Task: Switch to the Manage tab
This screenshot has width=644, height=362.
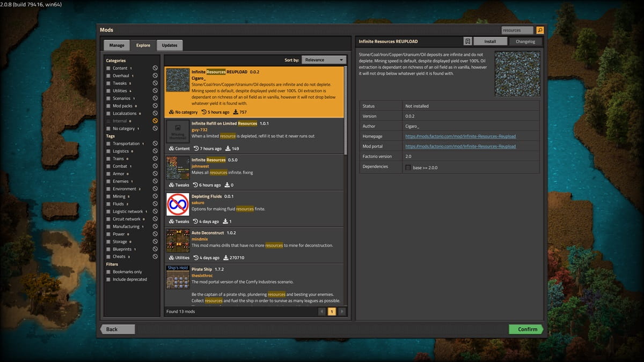Action: 116,46
